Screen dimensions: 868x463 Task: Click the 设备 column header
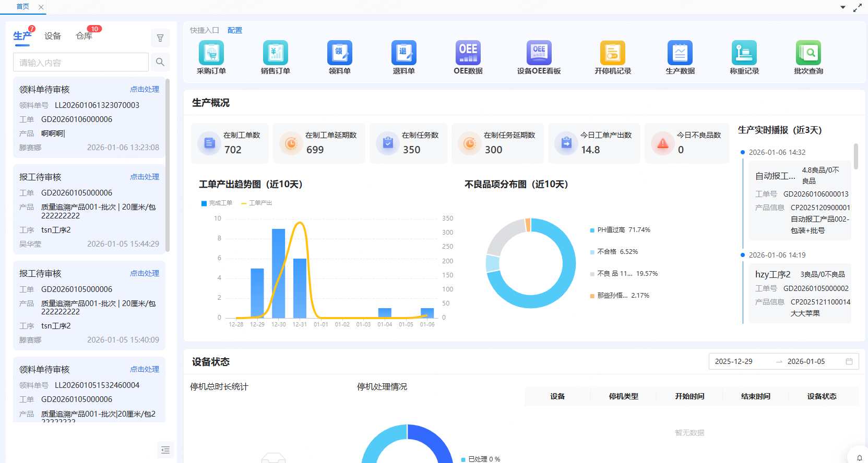click(x=557, y=396)
